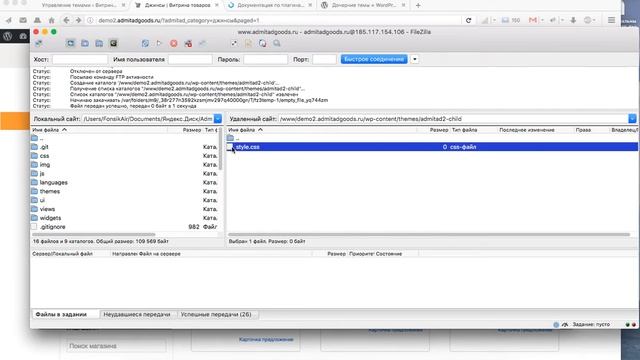Click the green activity LED in status bar
The width and height of the screenshot is (640, 360).
tap(628, 324)
